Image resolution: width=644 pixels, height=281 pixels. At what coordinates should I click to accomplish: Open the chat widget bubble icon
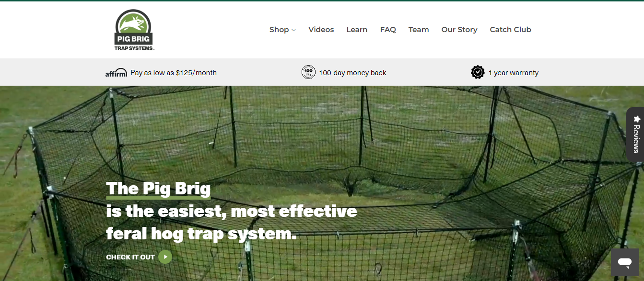coord(624,262)
